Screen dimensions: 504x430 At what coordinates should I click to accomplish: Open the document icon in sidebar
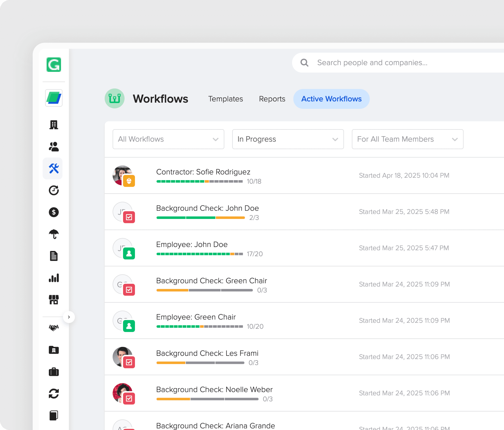pos(54,256)
